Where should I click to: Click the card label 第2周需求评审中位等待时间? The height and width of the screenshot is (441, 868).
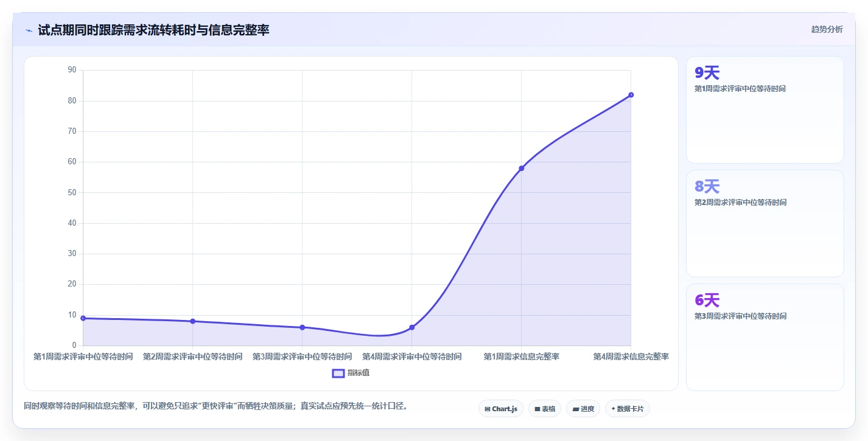pyautogui.click(x=740, y=203)
